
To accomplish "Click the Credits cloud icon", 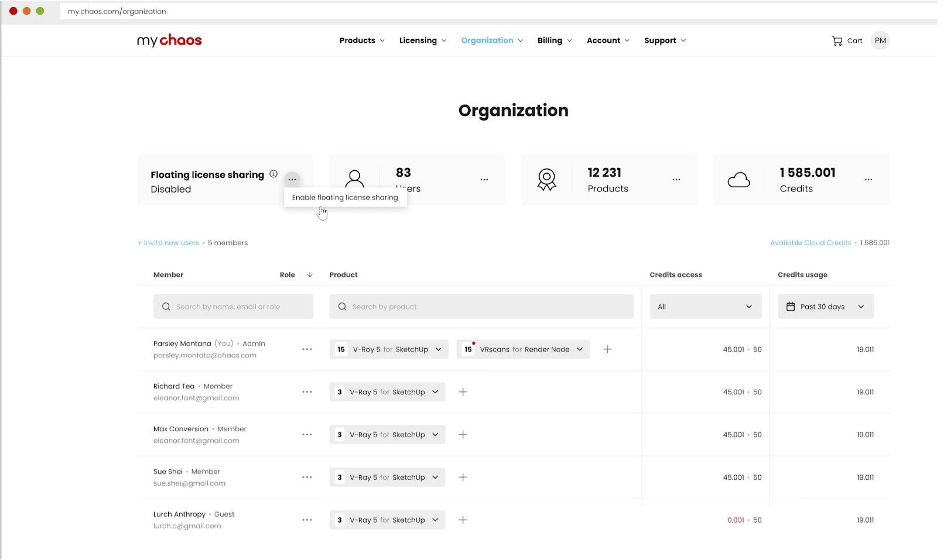I will click(x=739, y=180).
